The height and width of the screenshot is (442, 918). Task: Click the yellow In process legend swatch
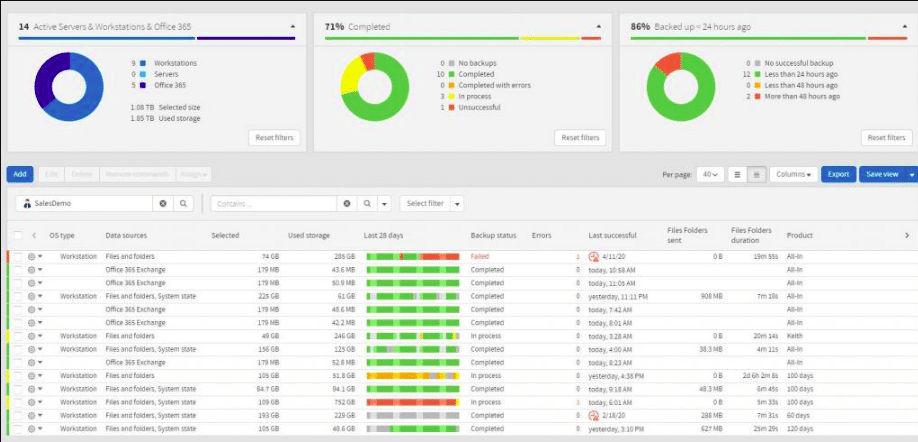pos(451,97)
